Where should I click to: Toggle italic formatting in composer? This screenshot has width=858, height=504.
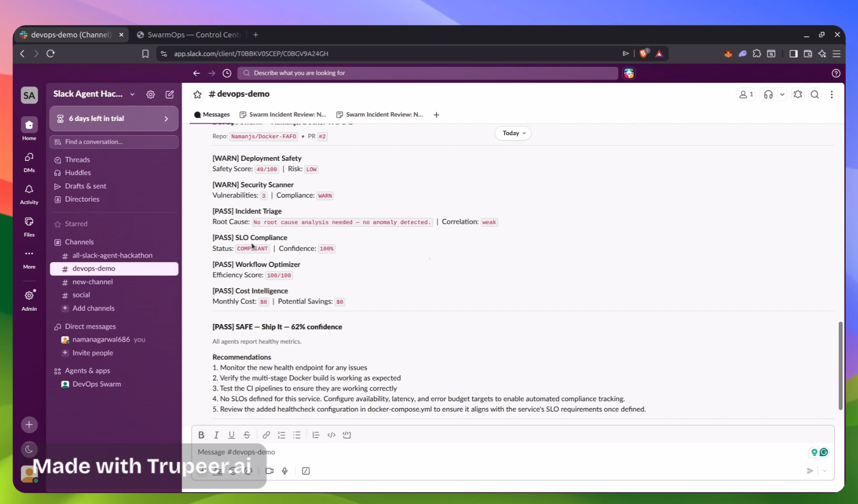click(x=216, y=435)
